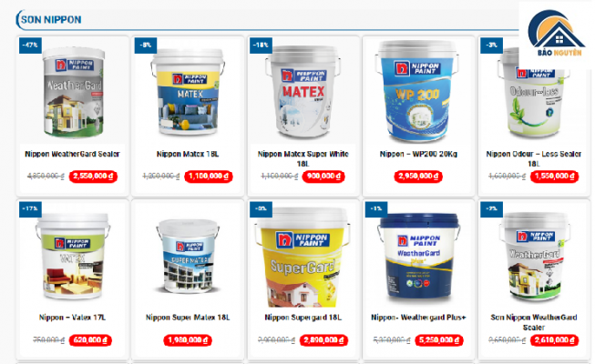Click the -47% discount badge
This screenshot has width=595, height=364.
(30, 45)
